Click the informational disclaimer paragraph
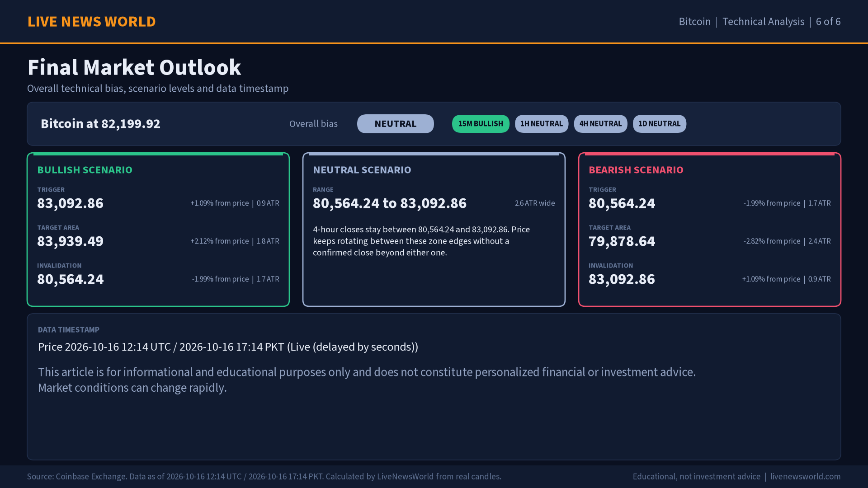868x488 pixels. [367, 380]
